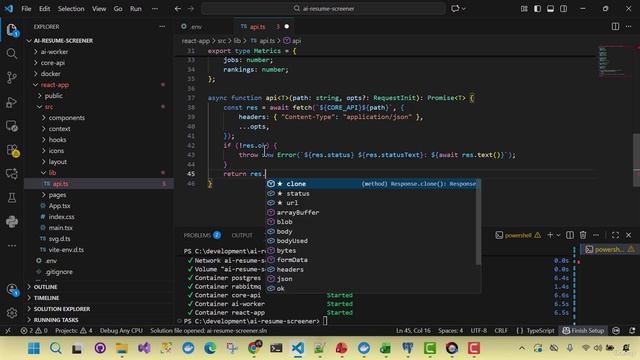Open File Explorer from the taskbar

point(122,348)
